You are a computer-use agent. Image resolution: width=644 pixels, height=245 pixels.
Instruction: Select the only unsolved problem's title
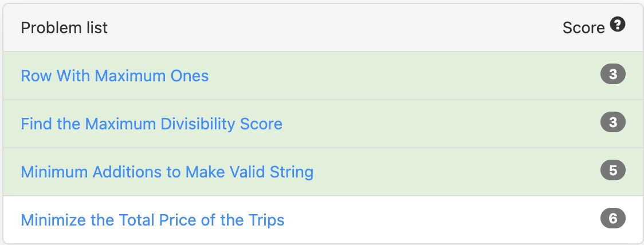click(152, 220)
